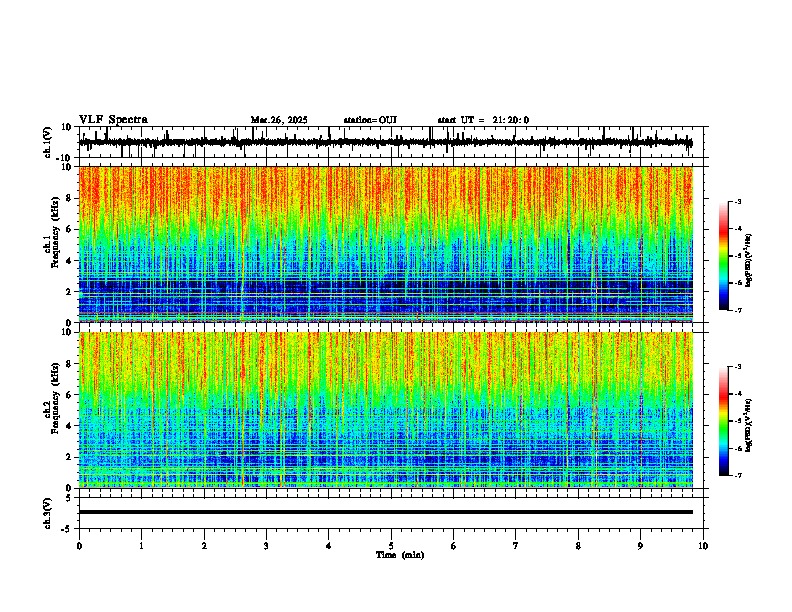The width and height of the screenshot is (792, 612).
Task: Click time axis tick label "8"
Action: pyautogui.click(x=578, y=546)
